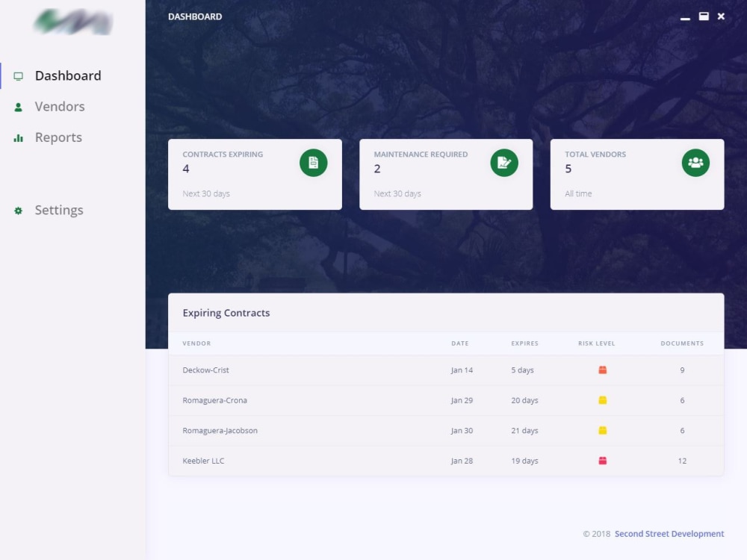Click the Settings gear icon
This screenshot has height=560, width=747.
click(18, 211)
